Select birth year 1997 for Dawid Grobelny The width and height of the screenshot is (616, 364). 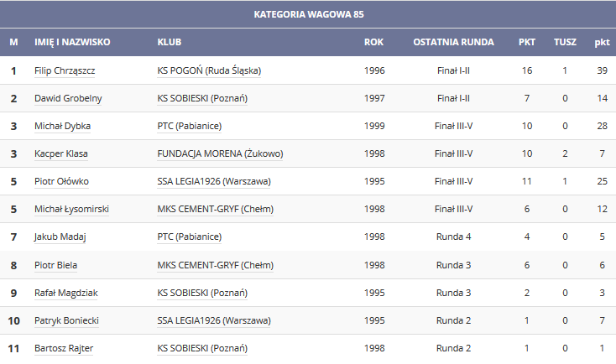point(374,98)
